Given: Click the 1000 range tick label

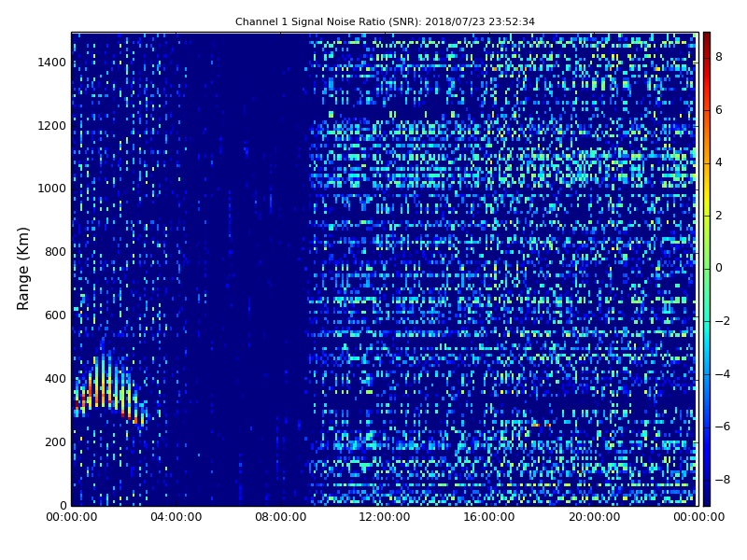Looking at the screenshot, I should pos(52,189).
